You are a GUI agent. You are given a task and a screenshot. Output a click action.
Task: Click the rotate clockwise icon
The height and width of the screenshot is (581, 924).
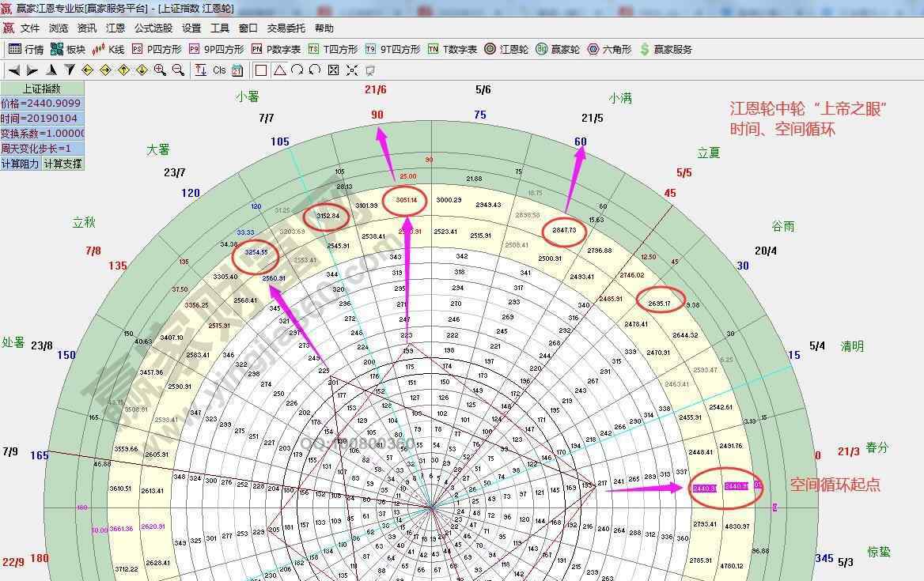[297, 70]
